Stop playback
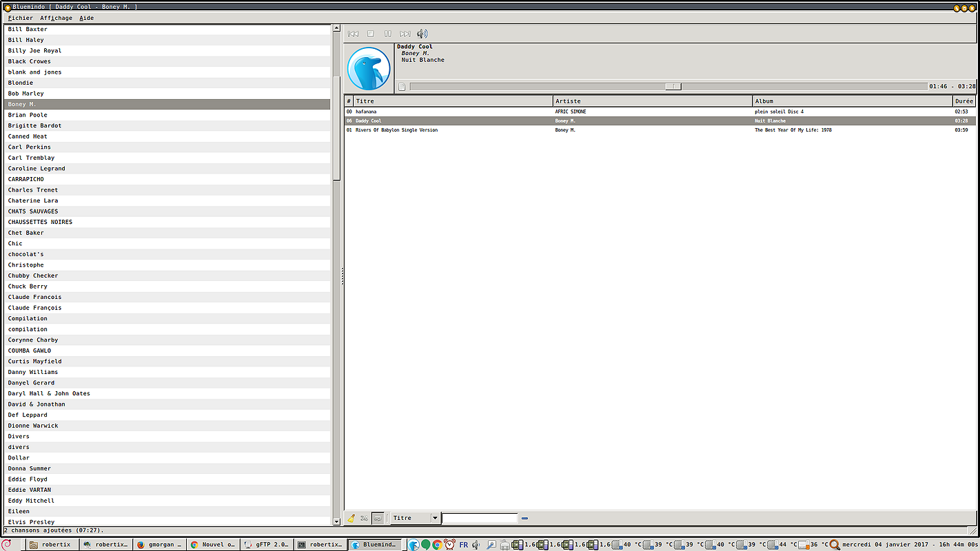Screen dimensions: 980x551 tap(370, 34)
